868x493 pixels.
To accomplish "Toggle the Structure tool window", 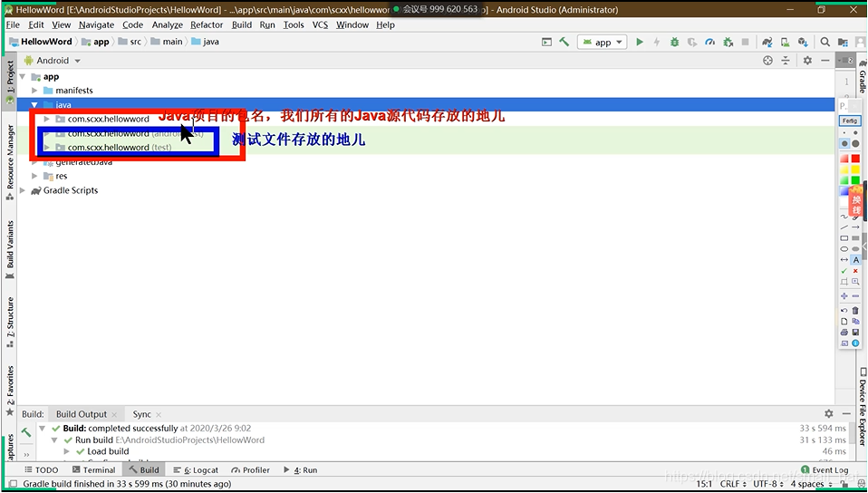I will coord(10,322).
